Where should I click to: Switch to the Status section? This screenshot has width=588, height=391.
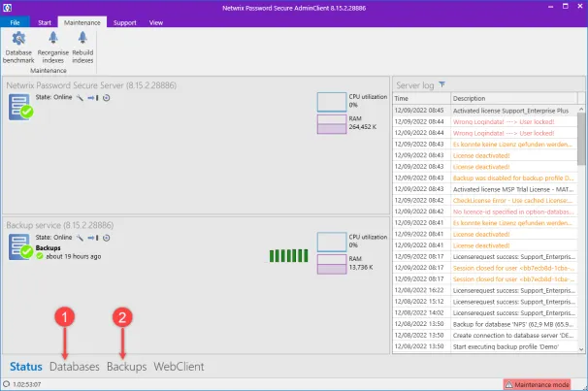click(26, 366)
